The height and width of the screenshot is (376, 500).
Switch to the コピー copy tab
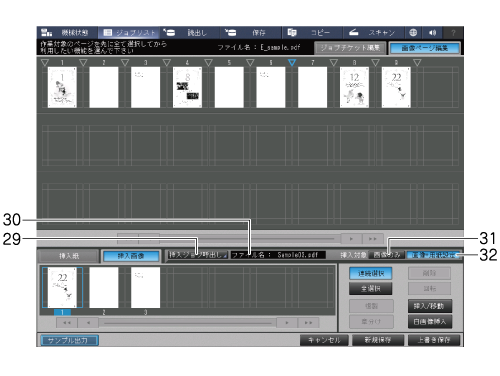313,33
